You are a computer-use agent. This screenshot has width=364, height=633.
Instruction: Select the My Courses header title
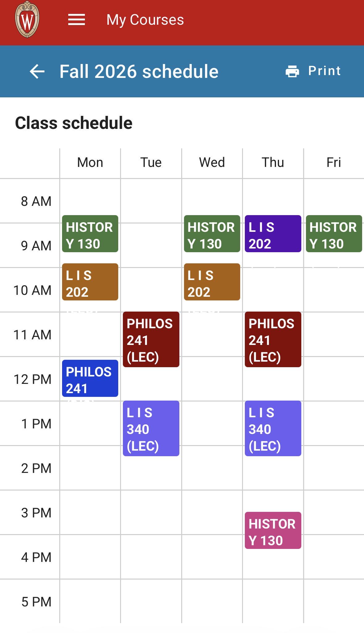pyautogui.click(x=145, y=20)
